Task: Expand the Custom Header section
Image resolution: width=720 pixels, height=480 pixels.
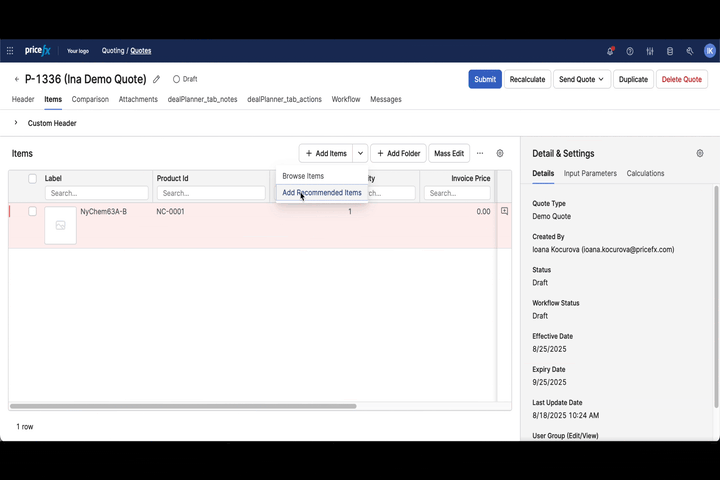Action: coord(16,123)
